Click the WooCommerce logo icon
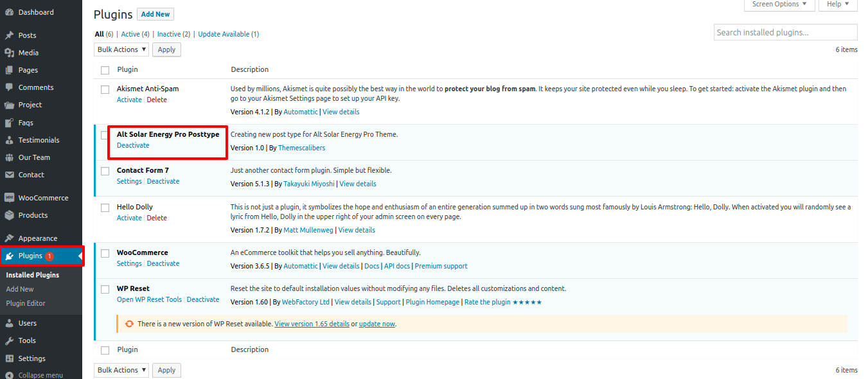This screenshot has width=868, height=379. [9, 198]
